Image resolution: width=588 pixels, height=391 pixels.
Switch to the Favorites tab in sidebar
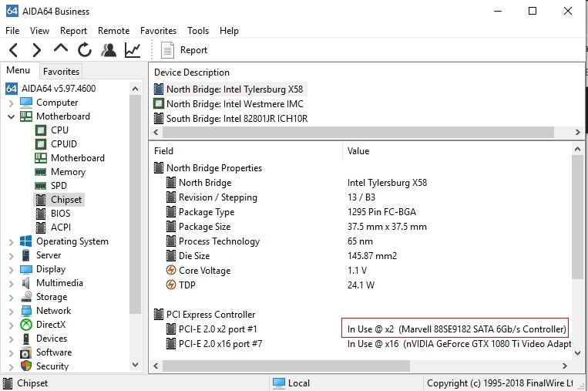(61, 71)
